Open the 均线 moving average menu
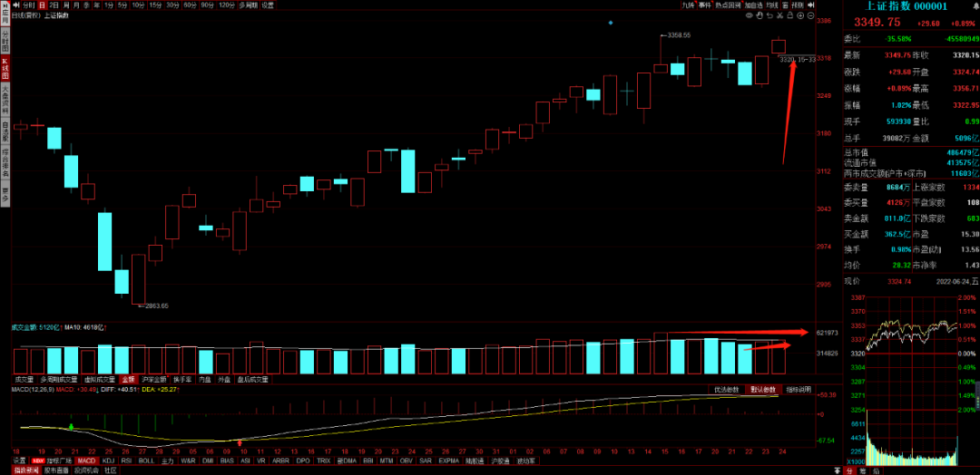Screen dimensions: 980x475 pos(772,5)
